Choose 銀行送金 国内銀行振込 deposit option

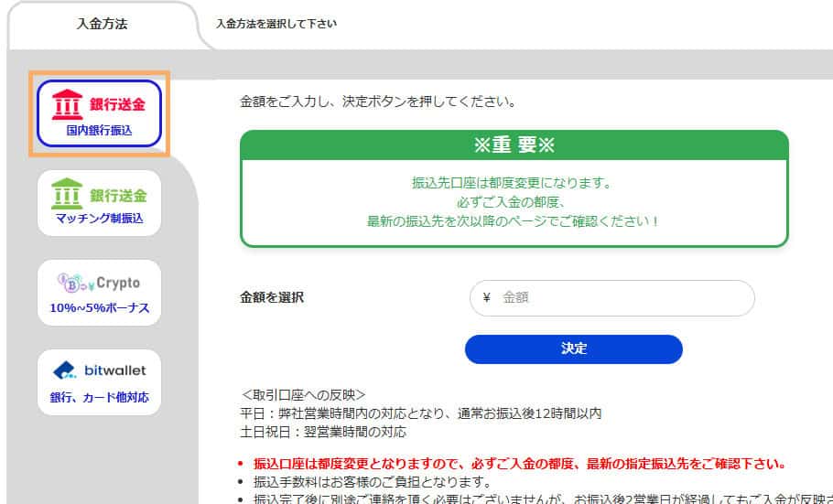pos(100,113)
